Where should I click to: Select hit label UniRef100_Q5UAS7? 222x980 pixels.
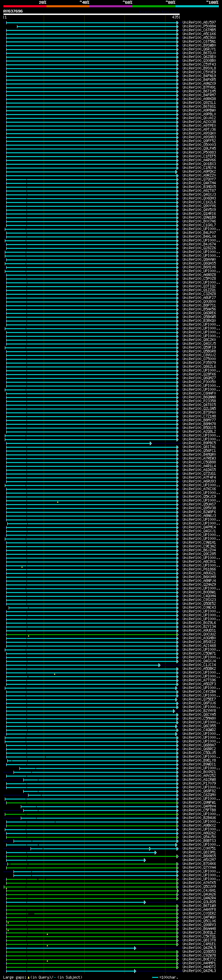pyautogui.click(x=199, y=504)
